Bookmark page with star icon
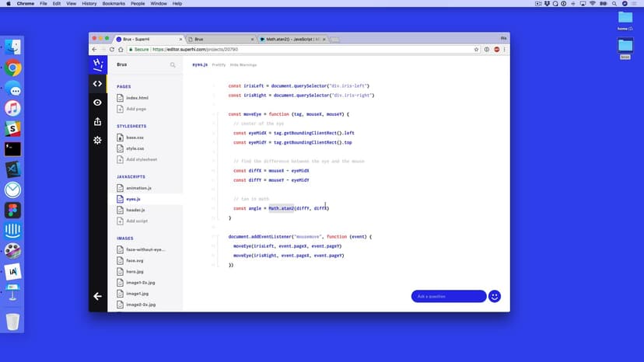 point(476,49)
